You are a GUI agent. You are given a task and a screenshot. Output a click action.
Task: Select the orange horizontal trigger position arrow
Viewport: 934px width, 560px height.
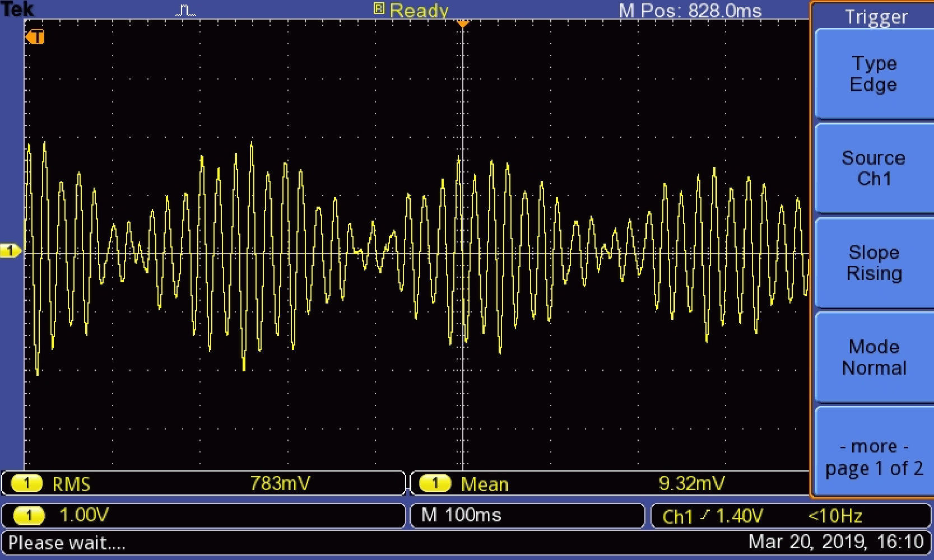[463, 24]
